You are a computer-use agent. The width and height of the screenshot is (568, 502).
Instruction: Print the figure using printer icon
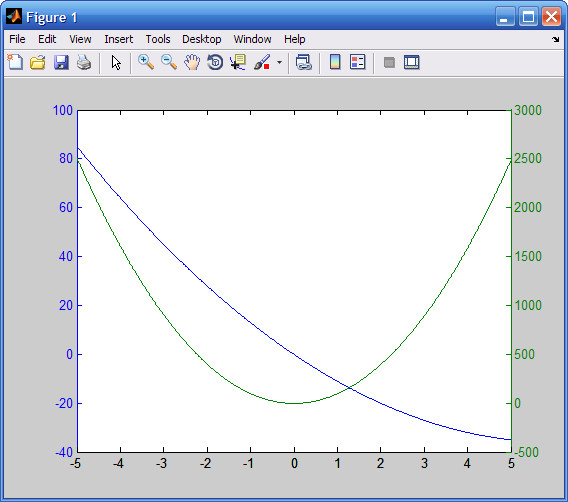tap(84, 62)
